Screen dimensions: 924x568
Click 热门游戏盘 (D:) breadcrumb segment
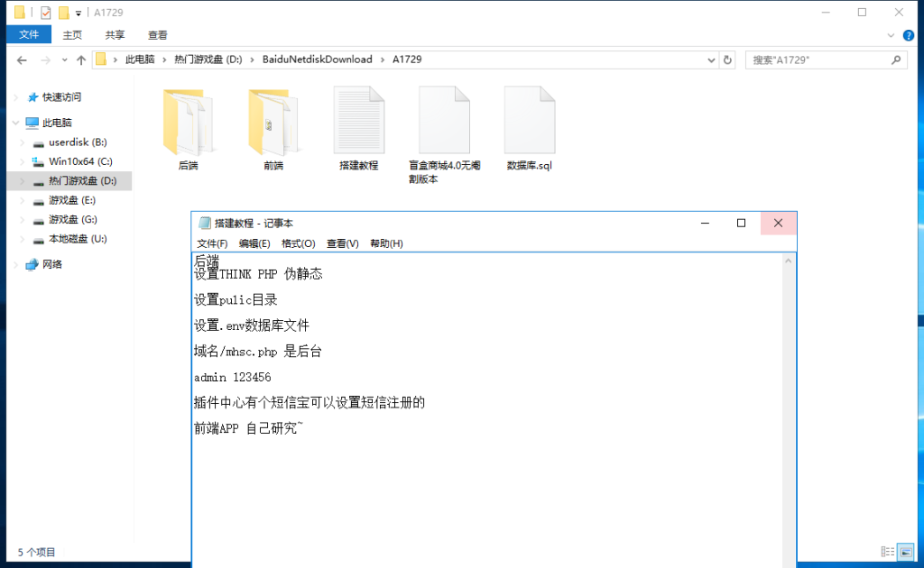tap(208, 60)
